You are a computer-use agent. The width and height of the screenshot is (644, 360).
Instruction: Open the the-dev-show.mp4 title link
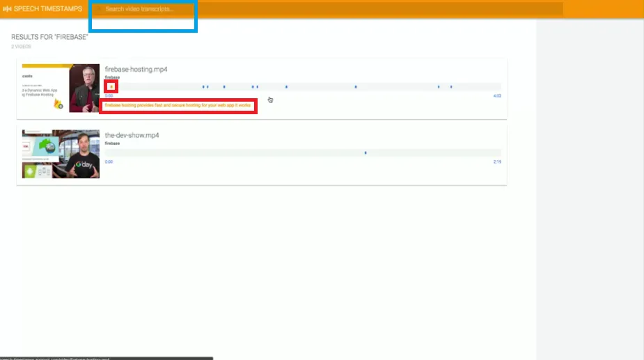coord(132,135)
